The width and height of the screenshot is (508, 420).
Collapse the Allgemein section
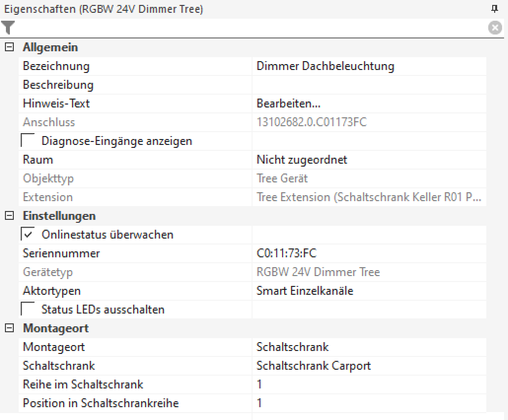coord(8,48)
